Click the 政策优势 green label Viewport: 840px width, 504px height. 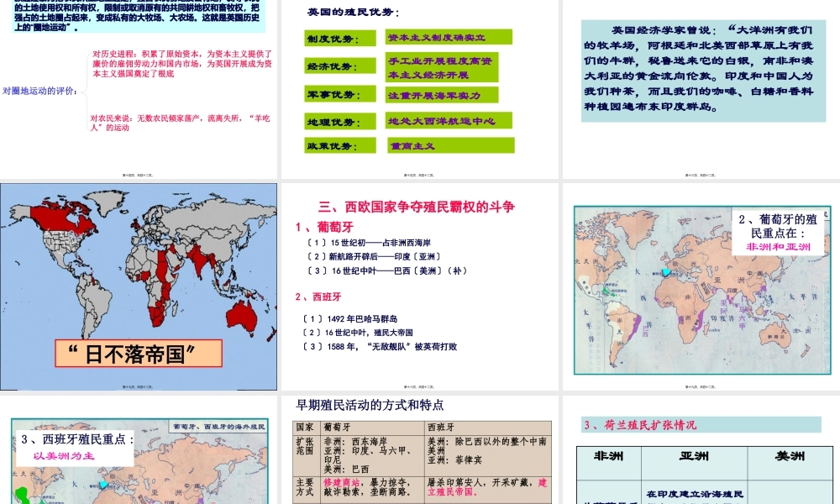click(x=340, y=145)
